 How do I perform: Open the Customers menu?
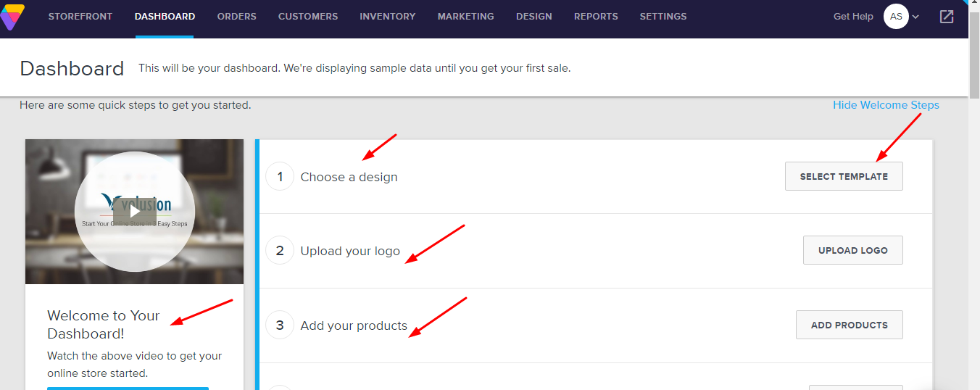click(x=308, y=17)
